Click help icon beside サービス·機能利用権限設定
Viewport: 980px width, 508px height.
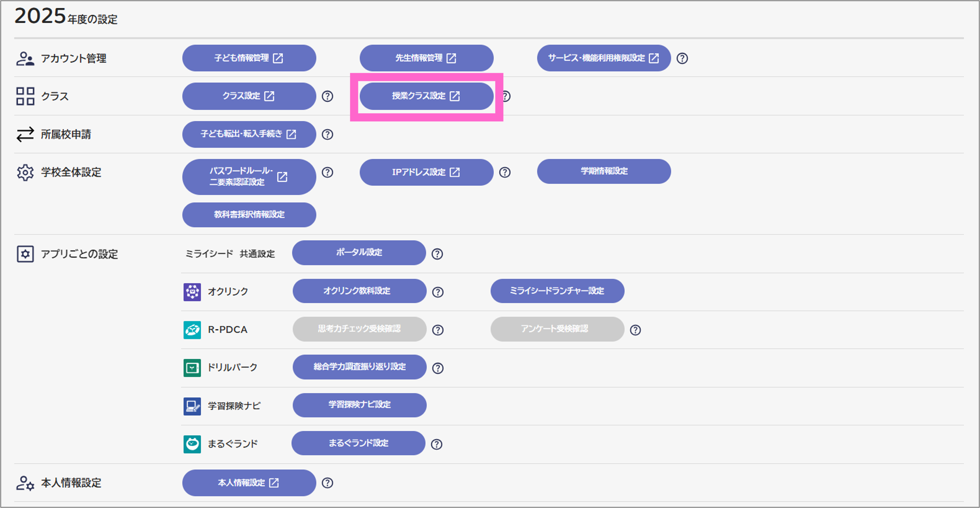(682, 58)
